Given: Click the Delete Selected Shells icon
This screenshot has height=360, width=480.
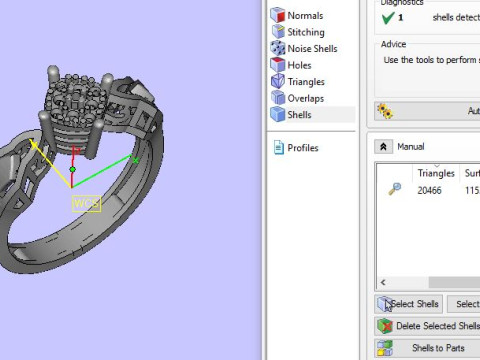Looking at the screenshot, I should tap(385, 326).
